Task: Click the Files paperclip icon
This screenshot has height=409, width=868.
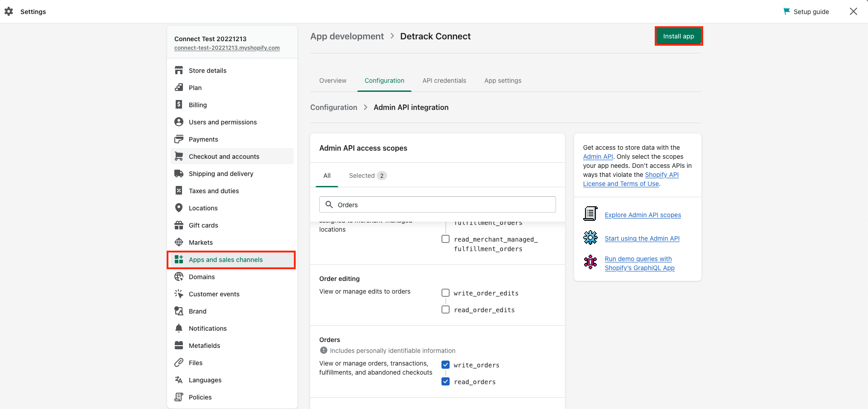Action: (x=179, y=363)
